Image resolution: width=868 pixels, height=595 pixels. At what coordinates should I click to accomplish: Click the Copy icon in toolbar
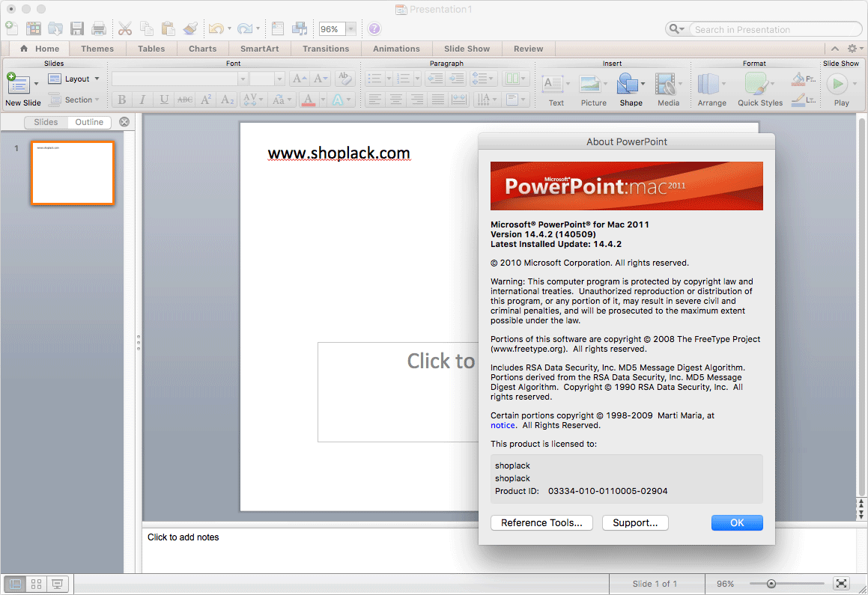coord(147,28)
